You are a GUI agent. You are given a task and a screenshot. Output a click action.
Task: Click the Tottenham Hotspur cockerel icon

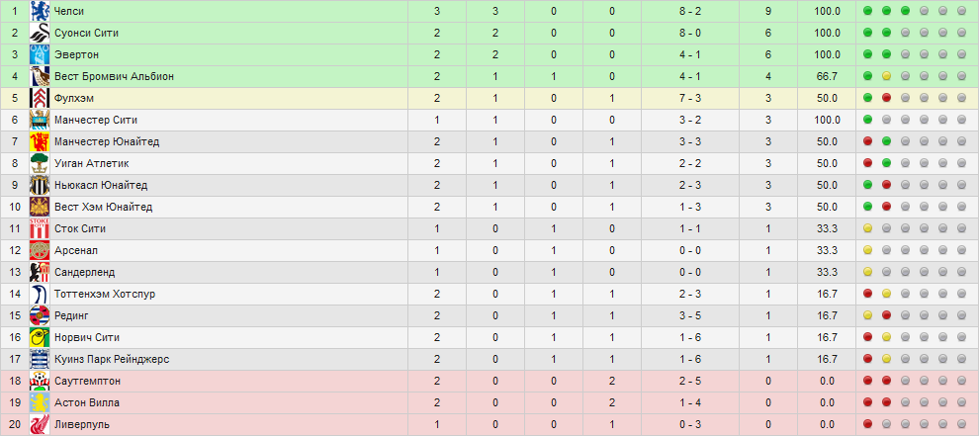(40, 294)
